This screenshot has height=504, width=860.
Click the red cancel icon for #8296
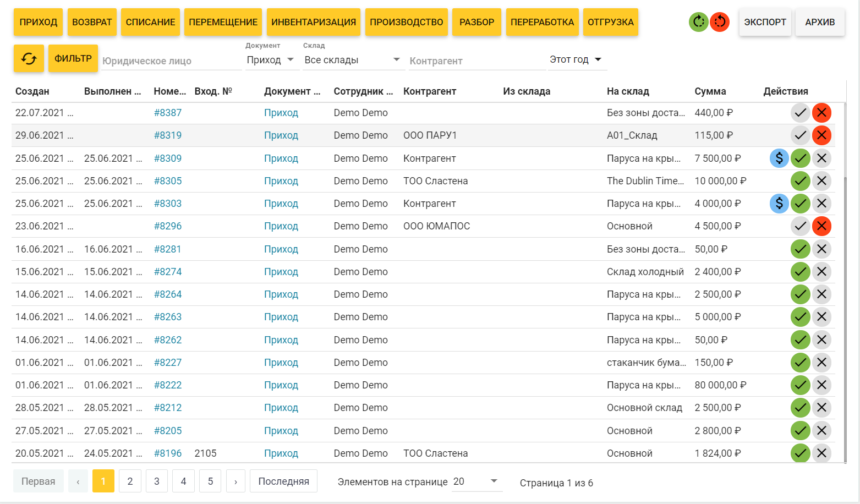(x=821, y=226)
